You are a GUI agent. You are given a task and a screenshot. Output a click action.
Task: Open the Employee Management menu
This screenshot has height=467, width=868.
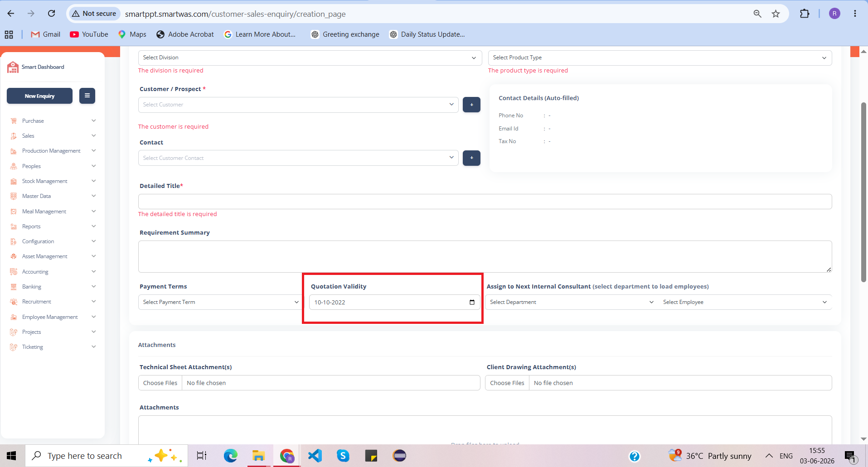[x=53, y=317]
